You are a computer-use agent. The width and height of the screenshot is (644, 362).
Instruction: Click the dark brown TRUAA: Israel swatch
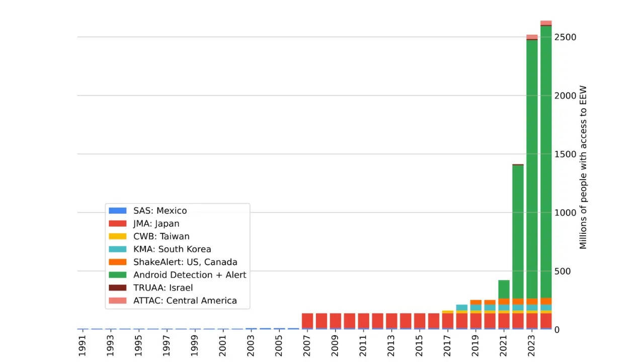click(118, 288)
